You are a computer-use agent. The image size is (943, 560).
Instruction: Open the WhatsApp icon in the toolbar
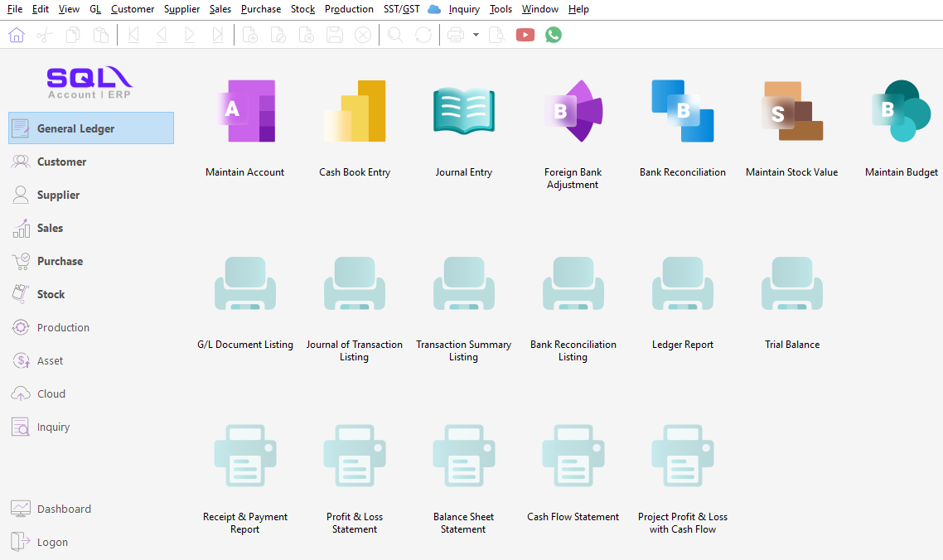(553, 34)
